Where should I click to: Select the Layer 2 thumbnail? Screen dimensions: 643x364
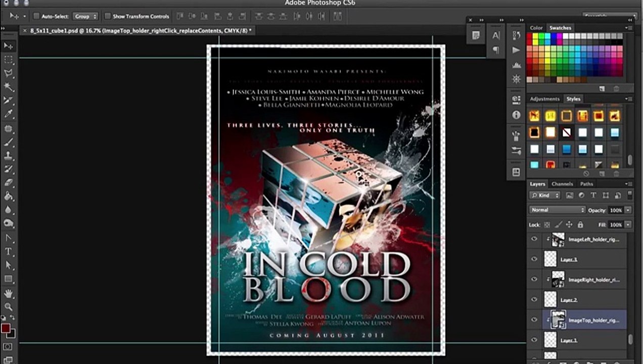coord(550,300)
